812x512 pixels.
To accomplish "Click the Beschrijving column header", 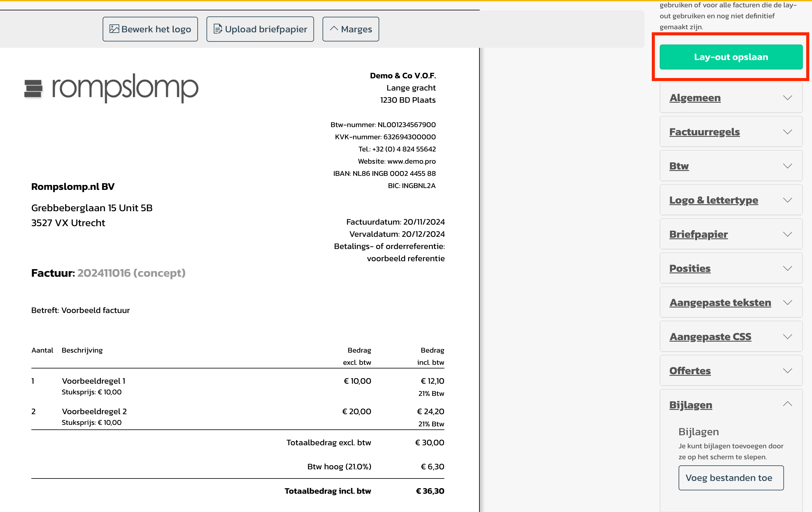I will [82, 350].
